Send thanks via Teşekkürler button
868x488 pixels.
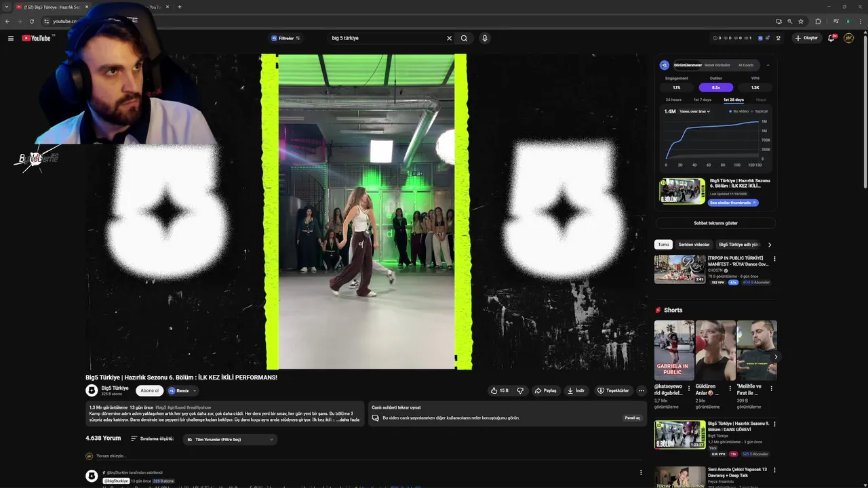point(613,390)
